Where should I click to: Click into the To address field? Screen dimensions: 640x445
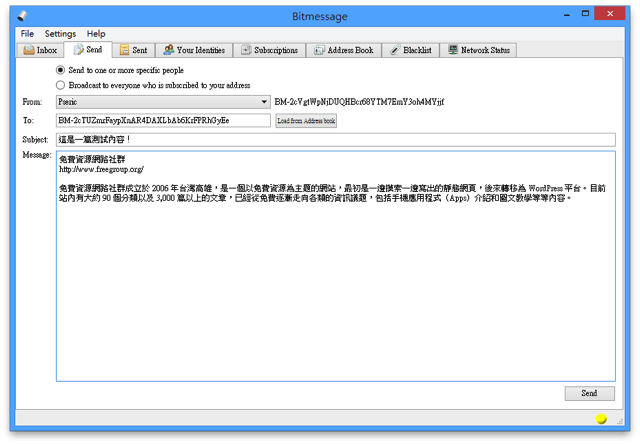162,121
